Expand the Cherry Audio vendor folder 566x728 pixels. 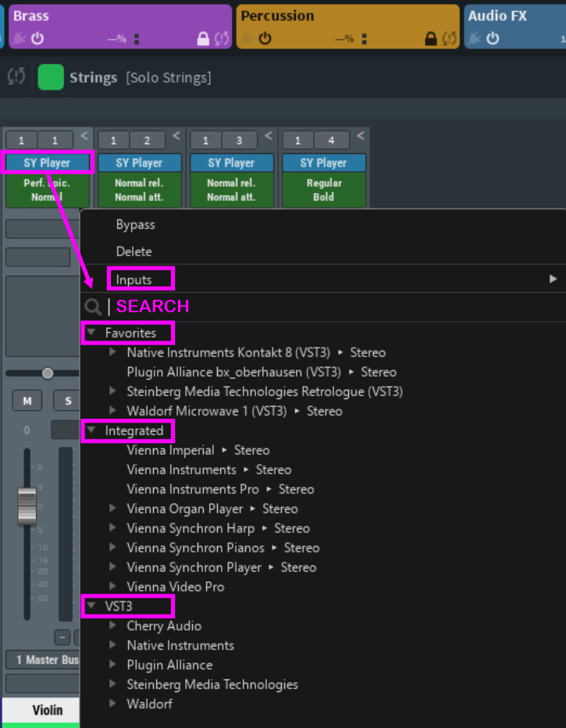coord(112,626)
